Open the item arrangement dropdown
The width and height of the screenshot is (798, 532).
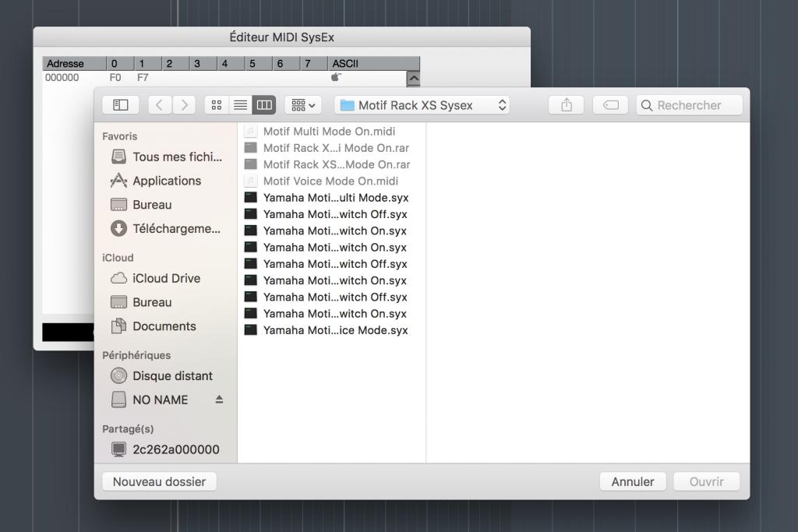tap(303, 105)
